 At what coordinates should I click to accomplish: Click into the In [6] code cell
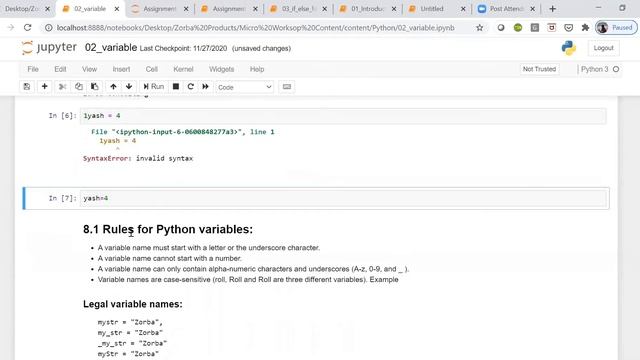tap(343, 116)
